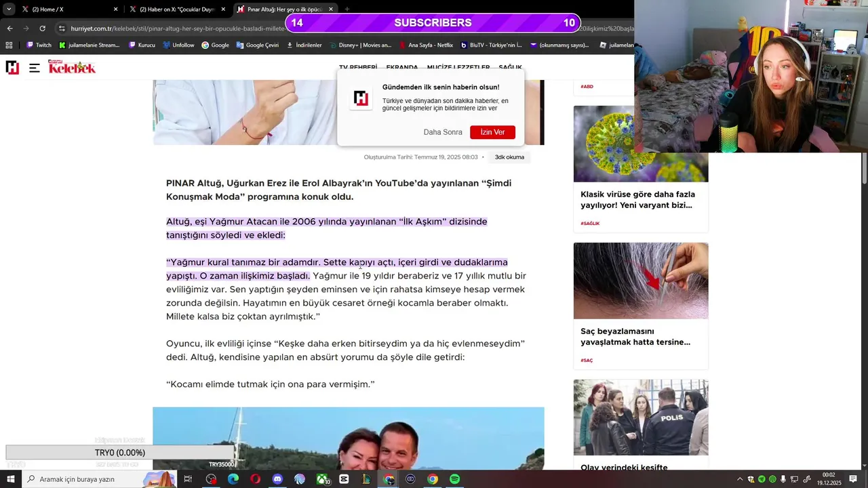Show hidden system tray icons
868x488 pixels.
pyautogui.click(x=740, y=479)
